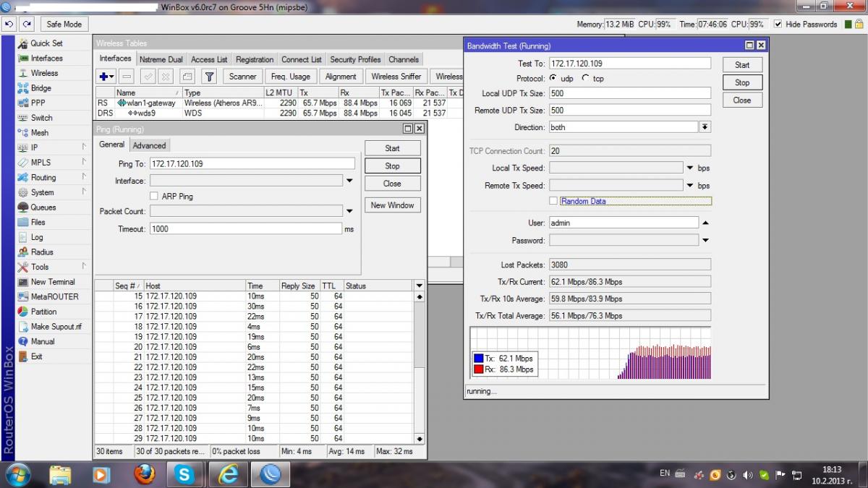Click the comment icon in Wireless Tables toolbar
Image resolution: width=868 pixels, height=488 pixels.
187,77
